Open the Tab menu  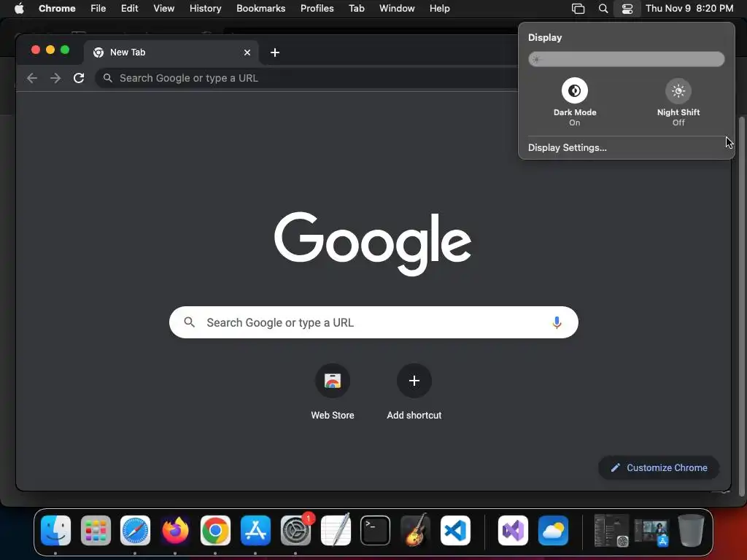pos(356,9)
